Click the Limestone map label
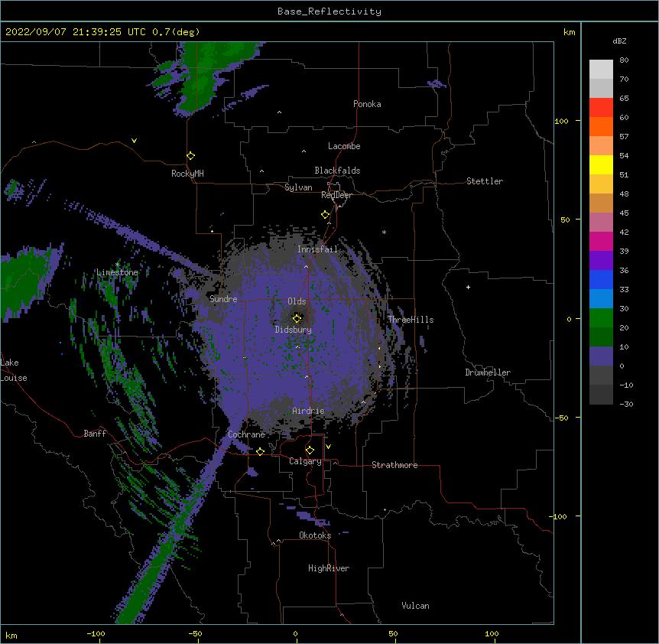This screenshot has width=659, height=644. tap(117, 272)
